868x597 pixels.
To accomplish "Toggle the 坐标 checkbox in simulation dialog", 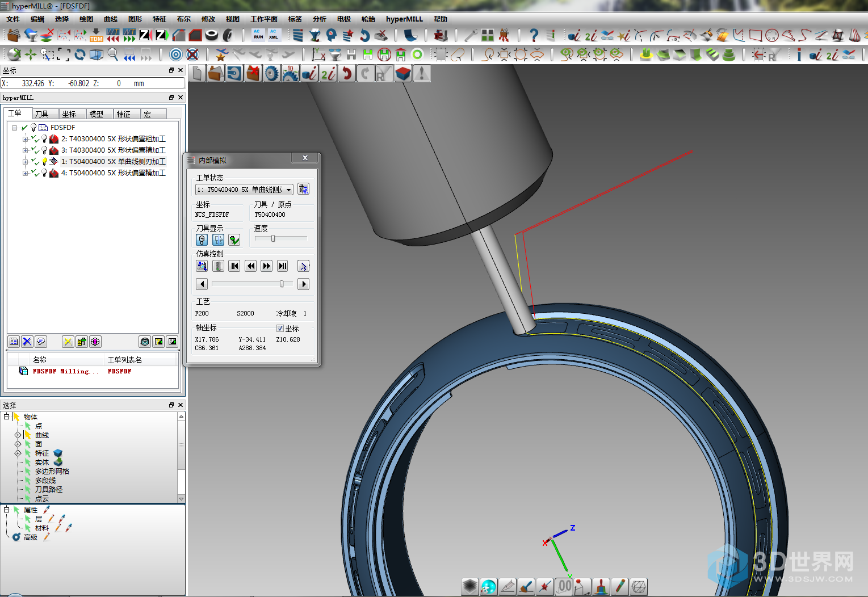I will click(x=280, y=329).
